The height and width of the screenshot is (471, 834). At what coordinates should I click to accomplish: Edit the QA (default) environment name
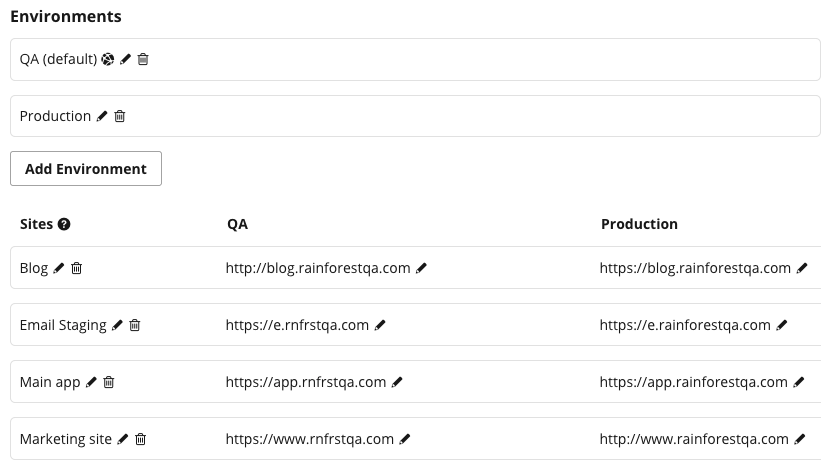pyautogui.click(x=126, y=59)
